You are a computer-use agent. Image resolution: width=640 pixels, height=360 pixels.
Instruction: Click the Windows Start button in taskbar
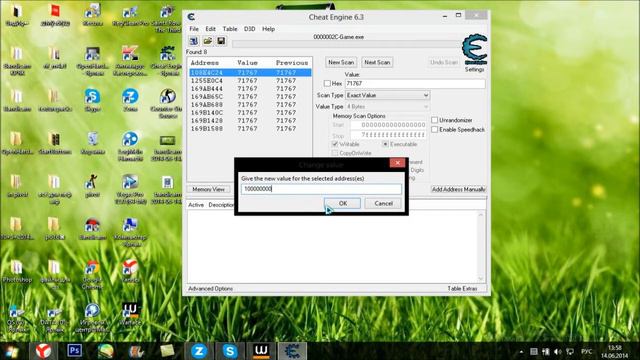pyautogui.click(x=12, y=351)
